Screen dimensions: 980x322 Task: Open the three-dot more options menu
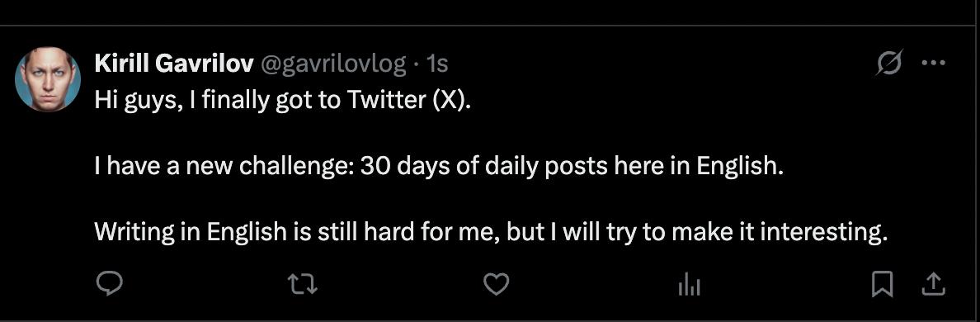(934, 63)
